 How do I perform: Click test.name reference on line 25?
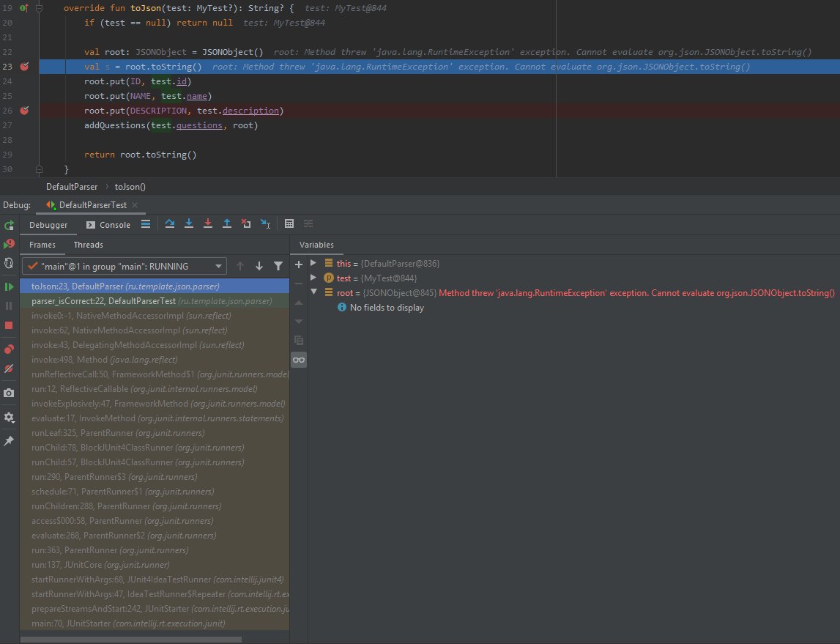click(196, 96)
